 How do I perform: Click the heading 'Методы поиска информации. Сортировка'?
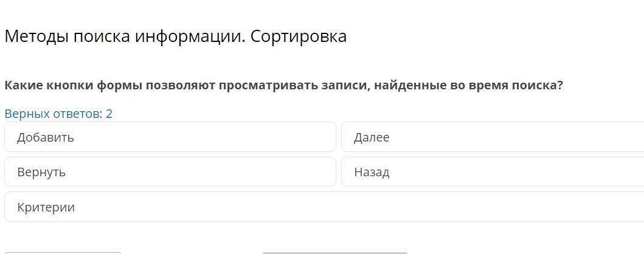pyautogui.click(x=176, y=36)
